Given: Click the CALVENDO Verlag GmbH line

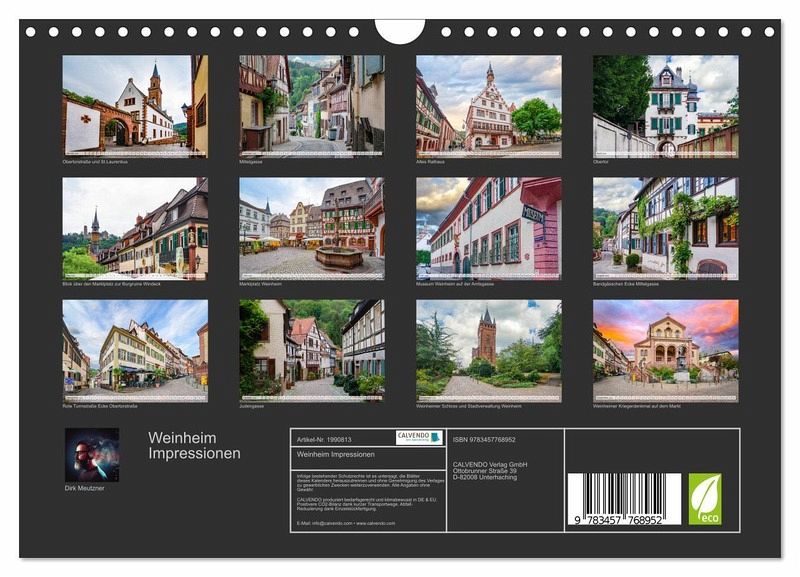Looking at the screenshot, I should click(x=490, y=464).
